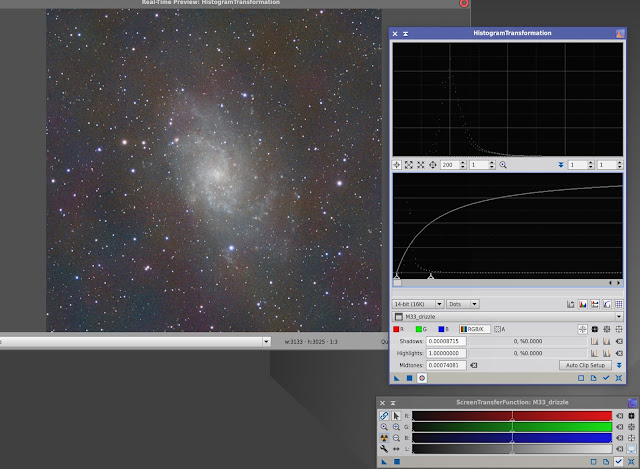Click the Auto Clip Setup button
The image size is (640, 469).
pos(583,365)
